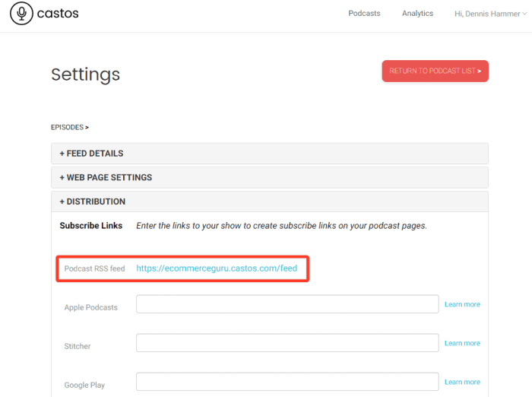Viewport: 532px width, 397px height.
Task: Open the Hi, Dennis Hammer account dropdown
Action: (x=491, y=14)
